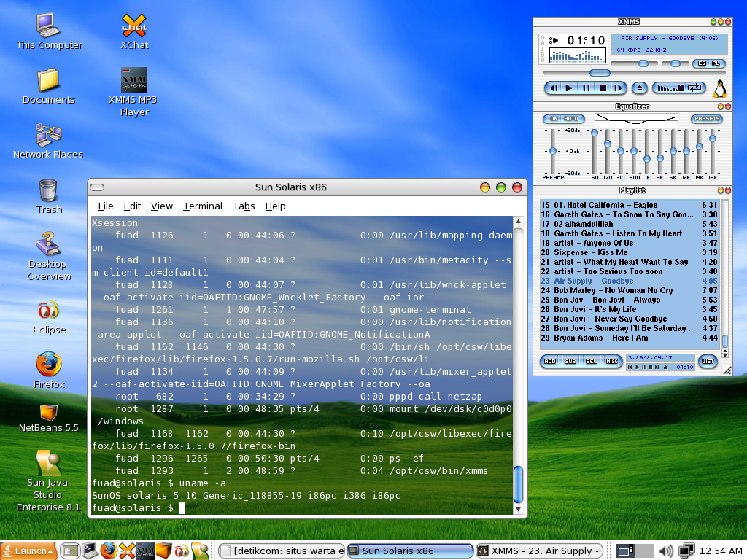Image resolution: width=747 pixels, height=560 pixels.
Task: Select the Play button in XMMS
Action: pos(569,87)
